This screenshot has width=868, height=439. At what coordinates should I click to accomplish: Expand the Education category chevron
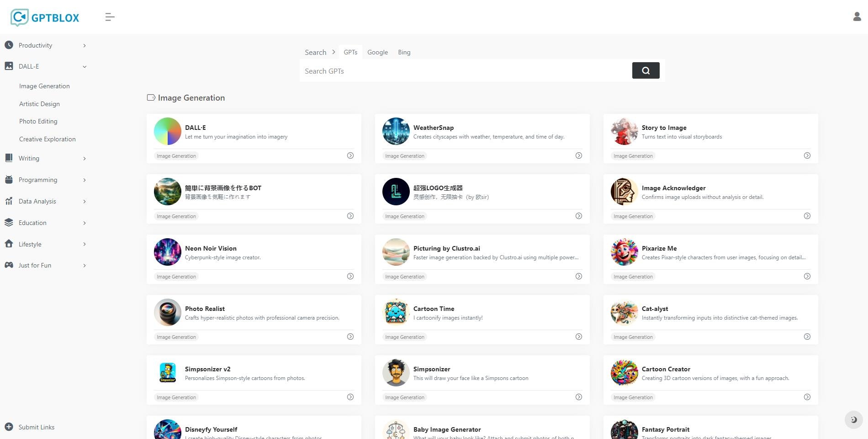point(85,223)
